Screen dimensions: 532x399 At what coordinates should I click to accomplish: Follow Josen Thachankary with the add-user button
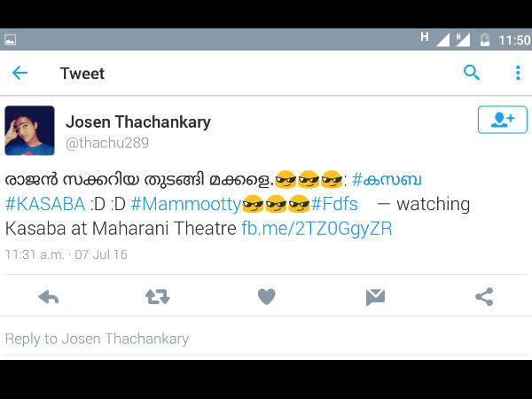tap(503, 120)
